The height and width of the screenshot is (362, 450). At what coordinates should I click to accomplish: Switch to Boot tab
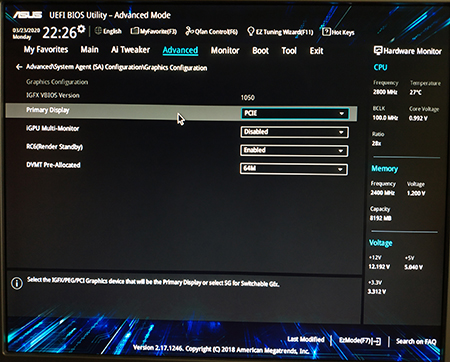point(260,51)
